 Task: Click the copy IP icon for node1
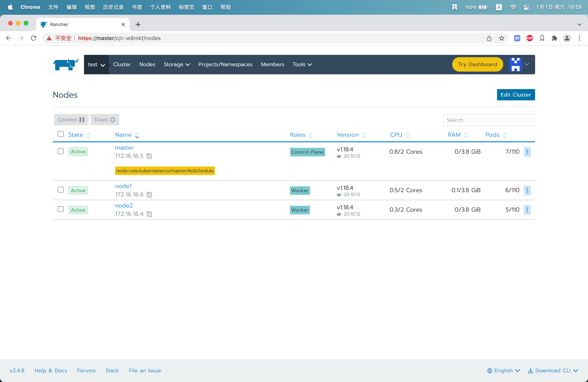tap(150, 194)
